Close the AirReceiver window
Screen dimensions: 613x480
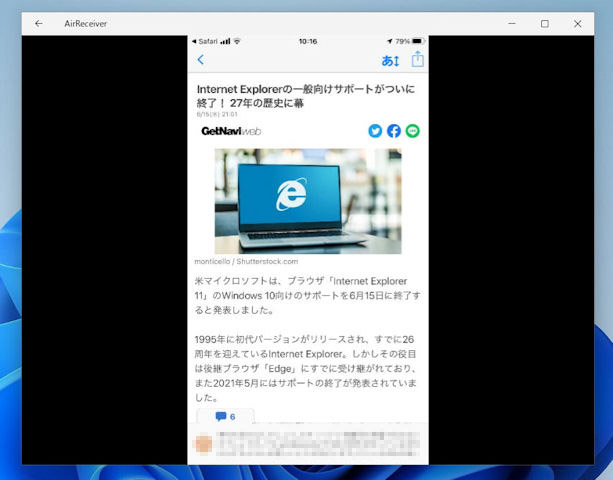coord(577,24)
